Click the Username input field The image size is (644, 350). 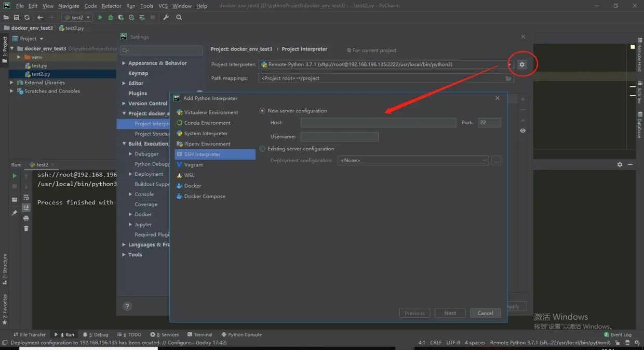coord(340,137)
